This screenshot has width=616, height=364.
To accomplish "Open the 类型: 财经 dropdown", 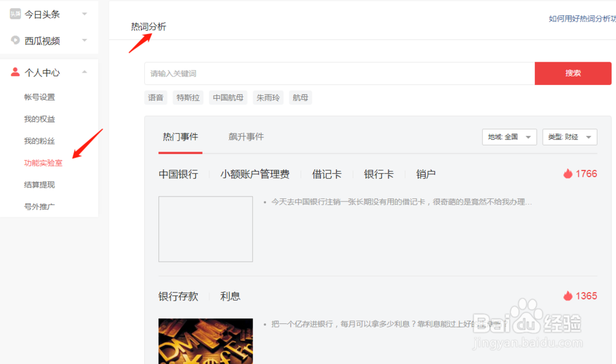I will tap(570, 137).
